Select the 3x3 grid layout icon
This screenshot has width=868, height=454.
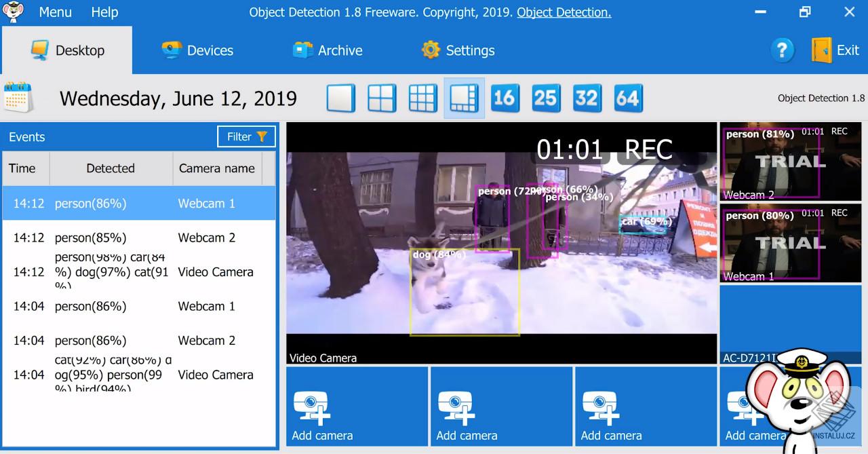pos(422,98)
